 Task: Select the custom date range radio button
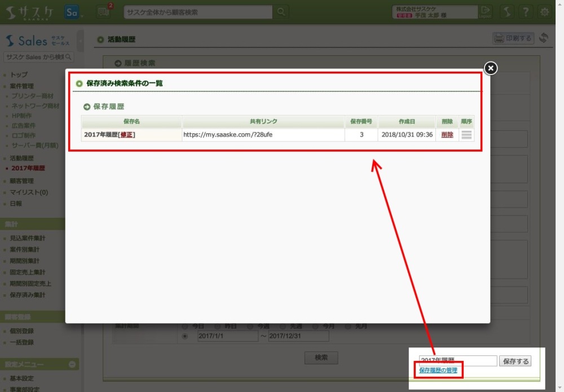pos(185,336)
